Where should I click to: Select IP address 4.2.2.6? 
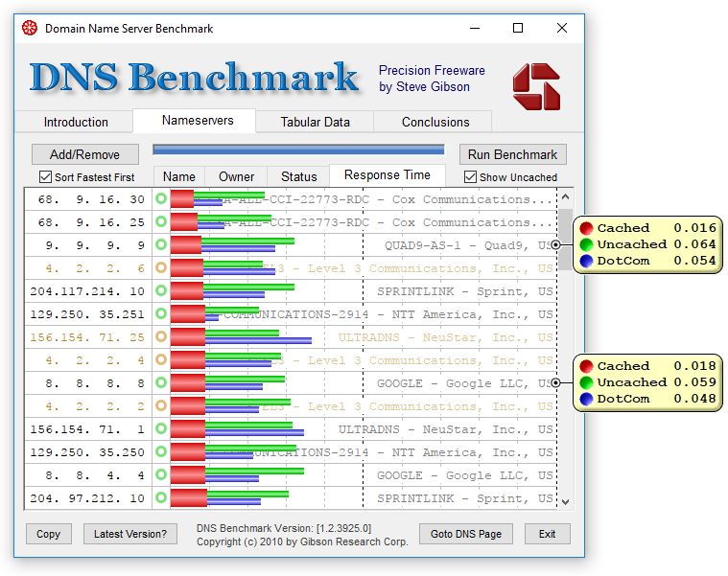pyautogui.click(x=95, y=268)
